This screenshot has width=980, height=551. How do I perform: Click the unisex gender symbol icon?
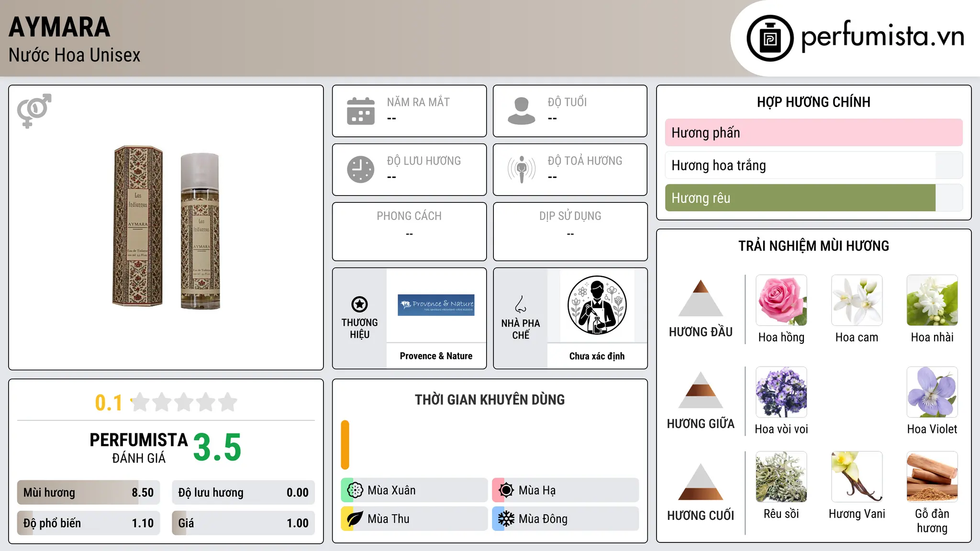tap(34, 110)
